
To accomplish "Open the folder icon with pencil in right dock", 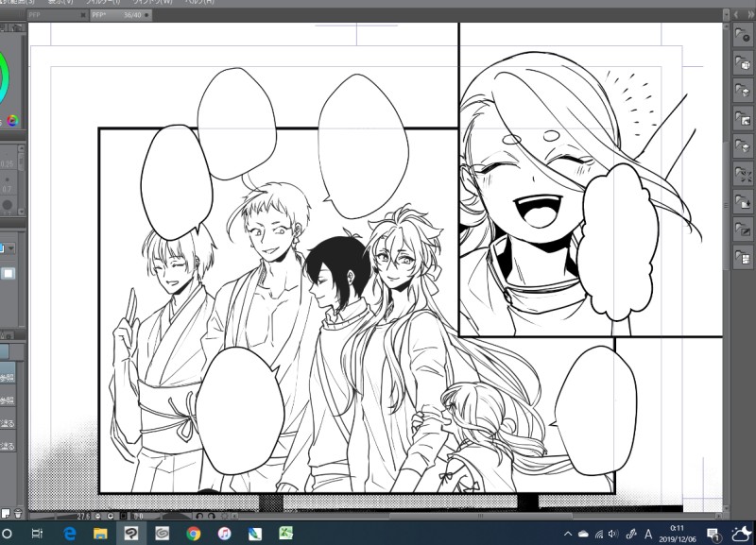I will coord(743,230).
